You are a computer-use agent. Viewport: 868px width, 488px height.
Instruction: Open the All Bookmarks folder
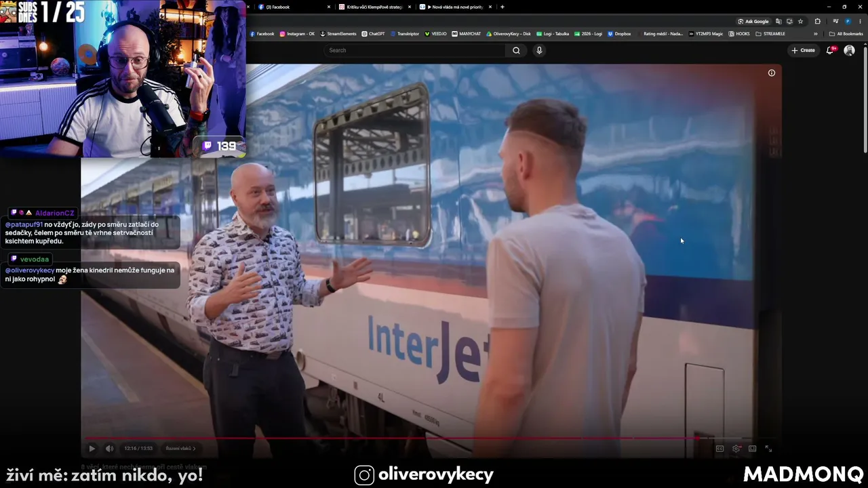846,33
